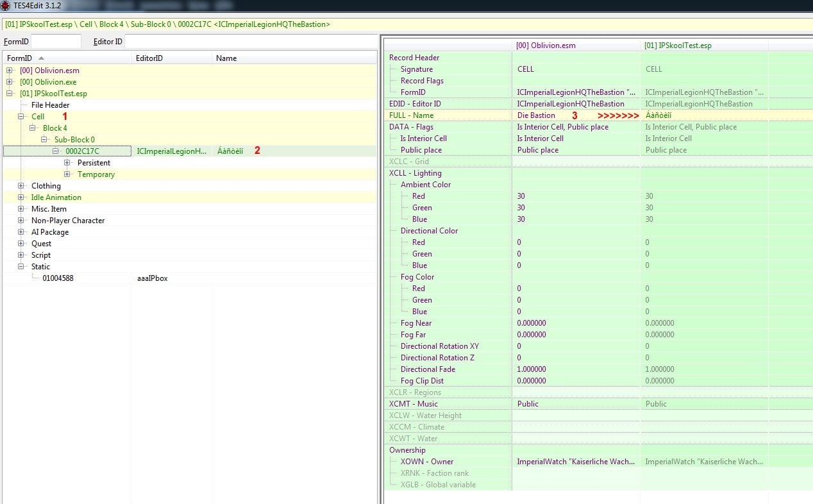Expand the [00] Oblivion.exe node
813x504 pixels.
point(10,82)
